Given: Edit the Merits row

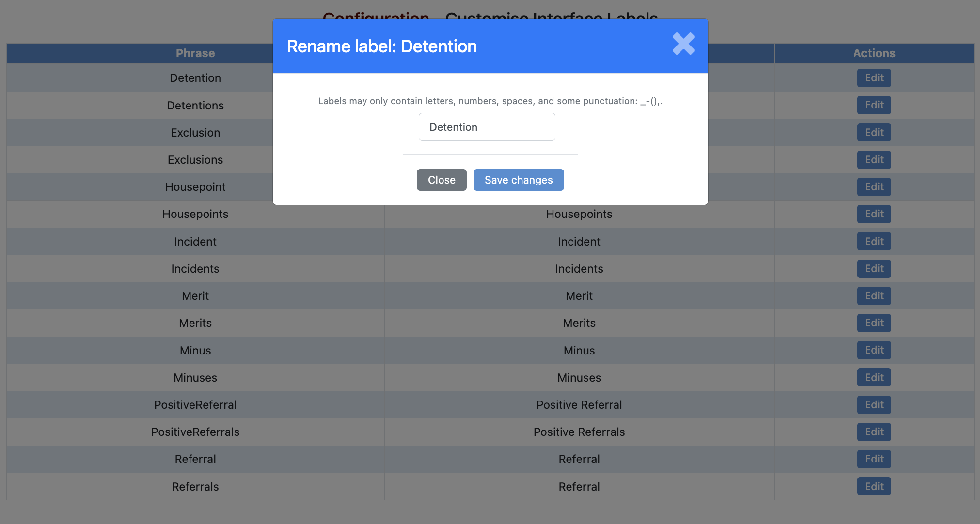Looking at the screenshot, I should click(874, 323).
